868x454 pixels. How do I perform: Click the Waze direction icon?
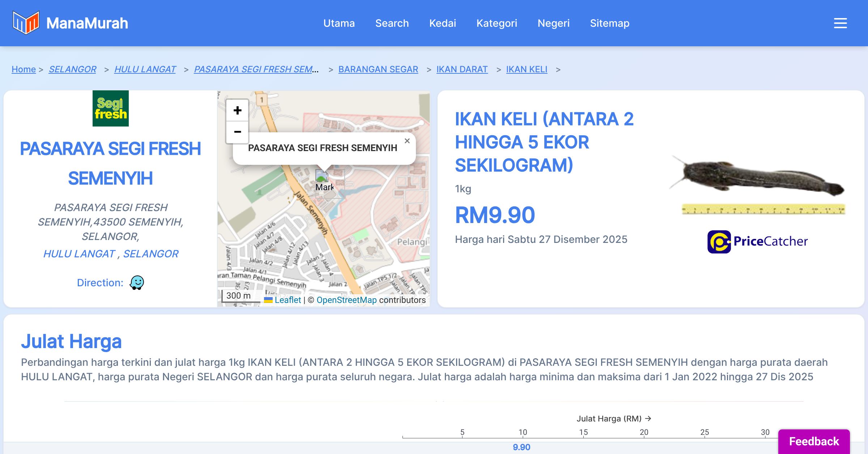click(x=137, y=283)
